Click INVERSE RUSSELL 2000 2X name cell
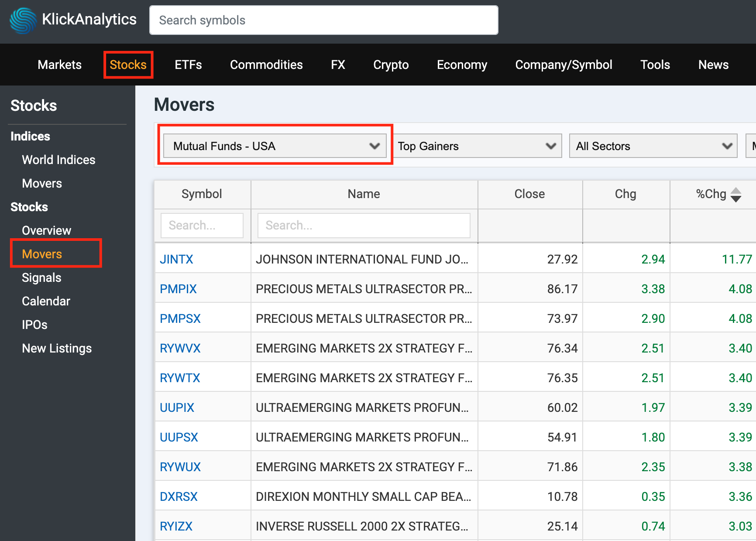This screenshot has width=756, height=541. pyautogui.click(x=364, y=526)
